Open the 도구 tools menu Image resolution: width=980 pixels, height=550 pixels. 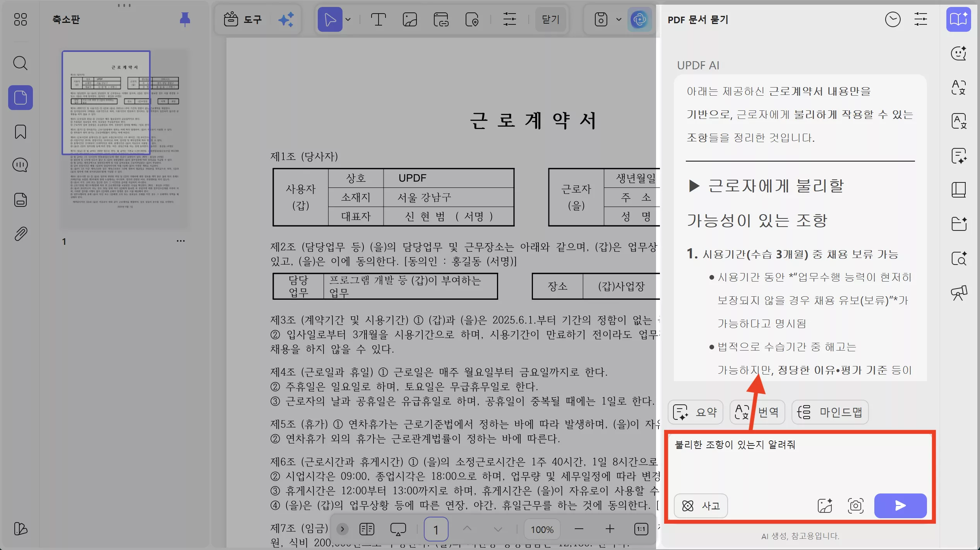tap(243, 19)
